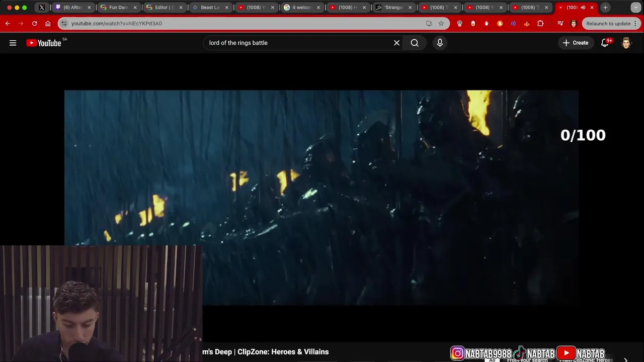
Task: Reload the current page
Action: [34, 24]
